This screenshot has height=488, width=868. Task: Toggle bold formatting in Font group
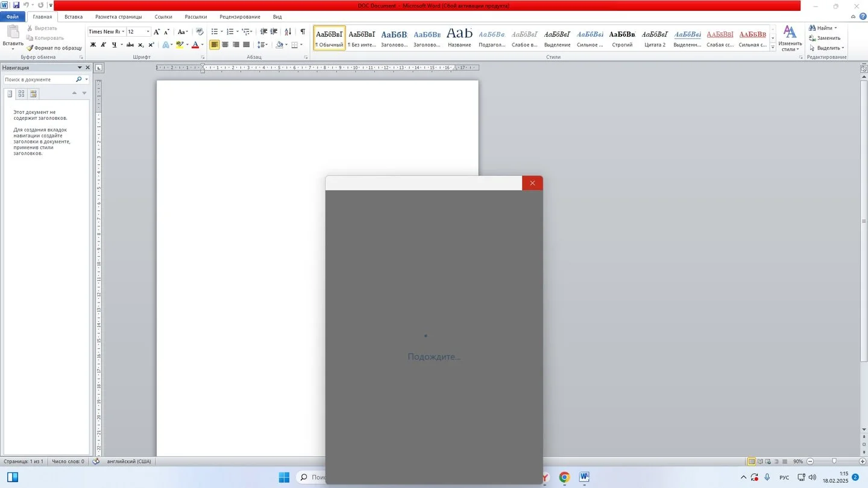93,45
